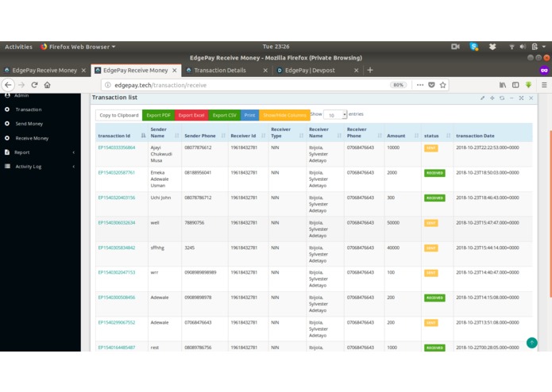Go back using the browser back arrow
This screenshot has height=392, width=552.
coord(8,85)
